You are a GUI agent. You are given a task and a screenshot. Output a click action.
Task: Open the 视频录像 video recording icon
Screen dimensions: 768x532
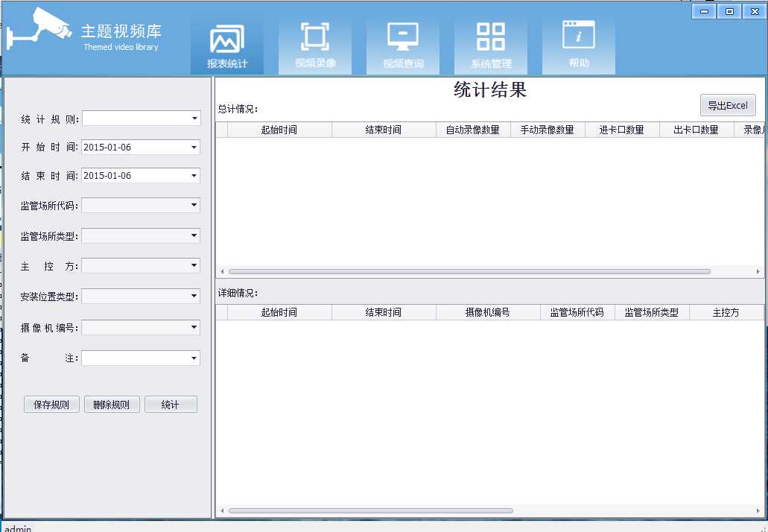(x=315, y=46)
